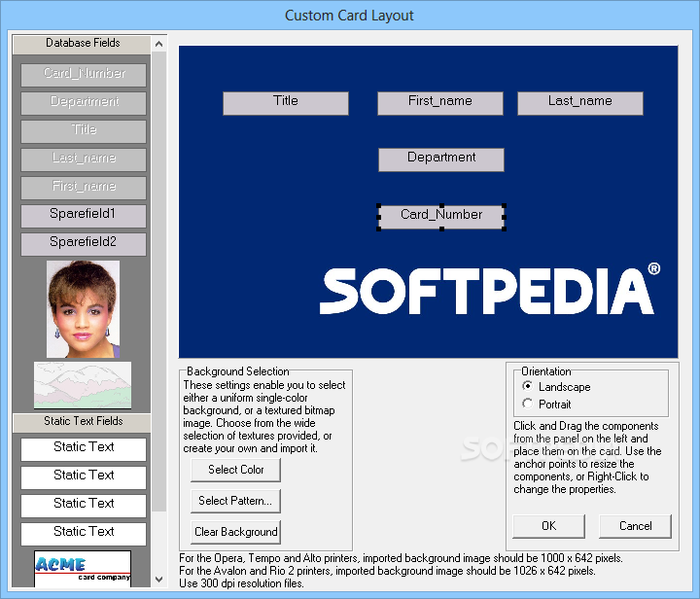Click the 'Use 300 dpi resolution files.' note
The image size is (700, 599).
pos(241,583)
